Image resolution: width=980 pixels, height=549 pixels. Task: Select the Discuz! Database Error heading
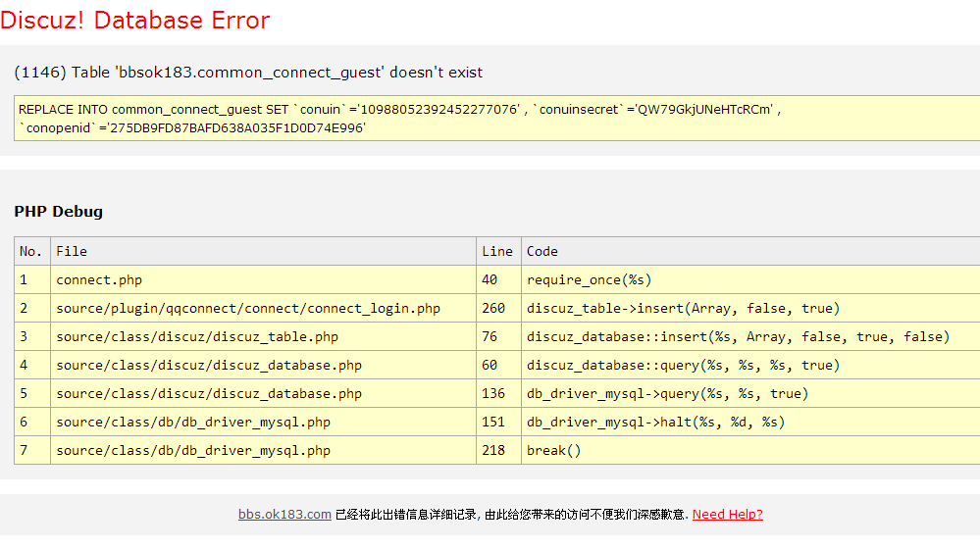point(135,20)
